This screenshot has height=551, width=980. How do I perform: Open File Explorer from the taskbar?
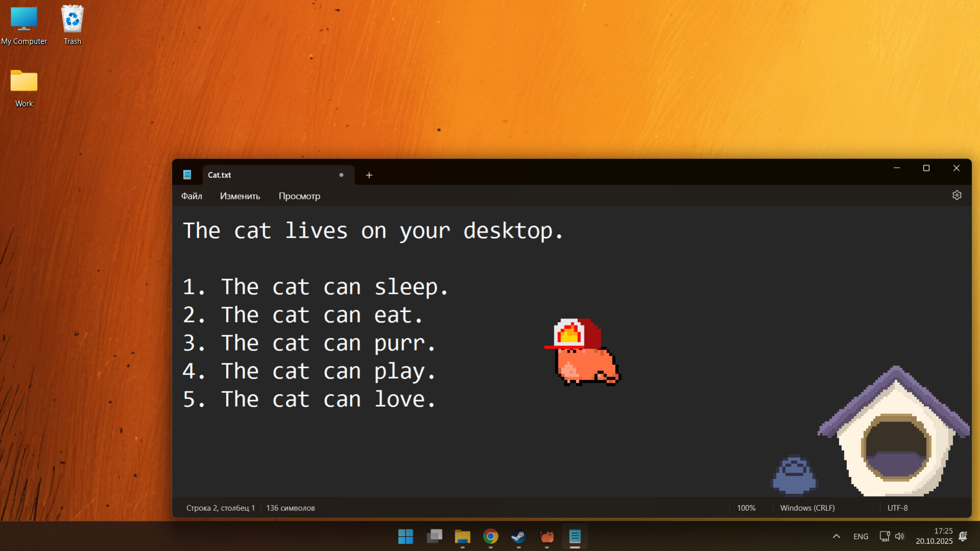pyautogui.click(x=462, y=537)
